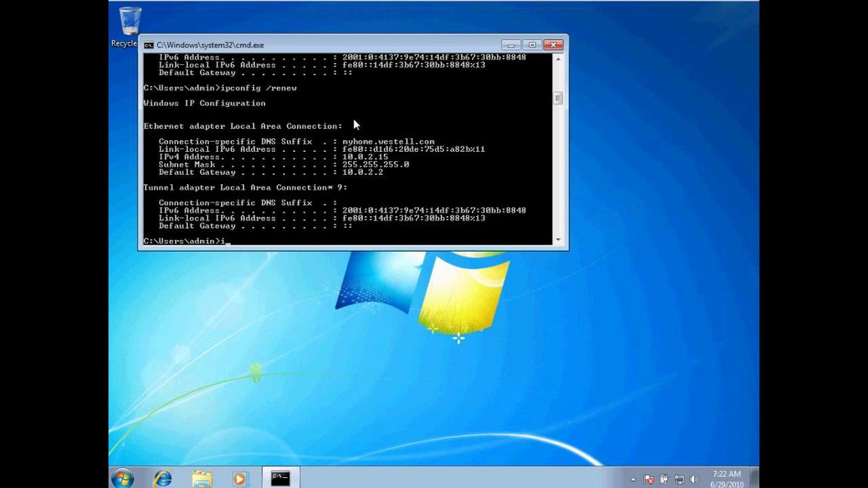Open the cmd.exe window system menu icon
868x488 pixels.
tap(150, 44)
